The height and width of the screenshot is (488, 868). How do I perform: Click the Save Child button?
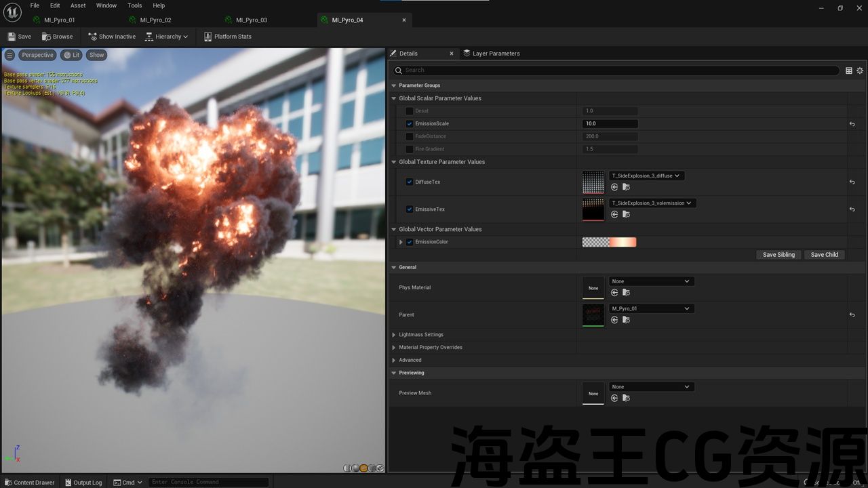(x=824, y=255)
